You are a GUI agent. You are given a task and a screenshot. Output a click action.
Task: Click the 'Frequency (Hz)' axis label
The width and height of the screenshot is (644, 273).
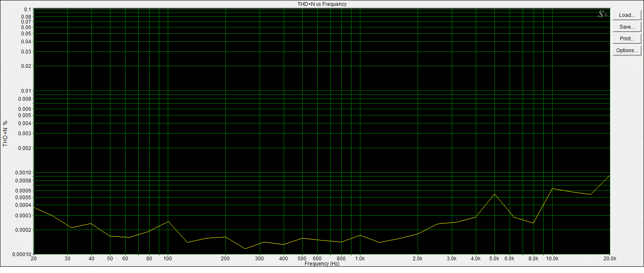click(x=322, y=264)
